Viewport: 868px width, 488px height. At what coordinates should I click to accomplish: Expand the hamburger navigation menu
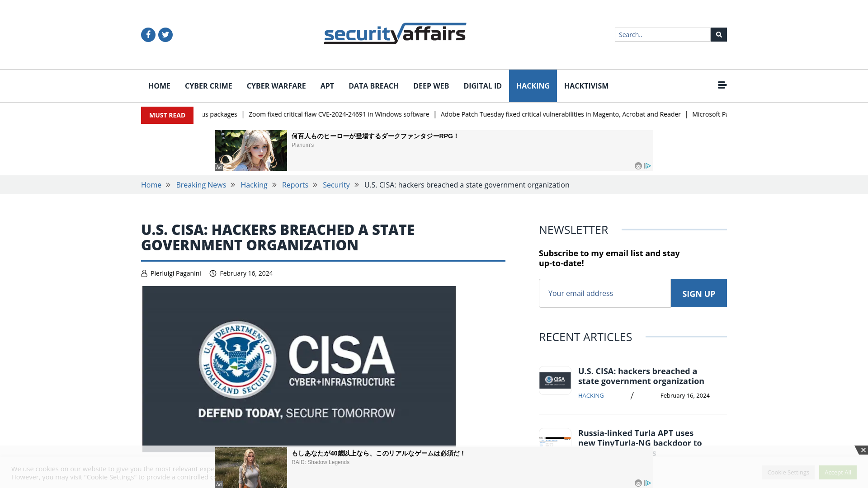pos(722,84)
